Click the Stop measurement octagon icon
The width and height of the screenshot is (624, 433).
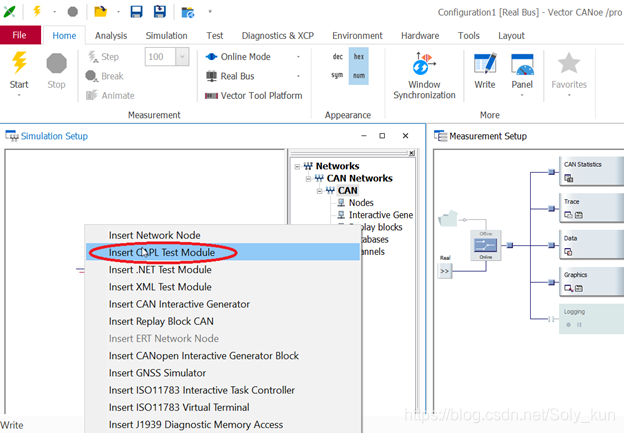pos(57,63)
